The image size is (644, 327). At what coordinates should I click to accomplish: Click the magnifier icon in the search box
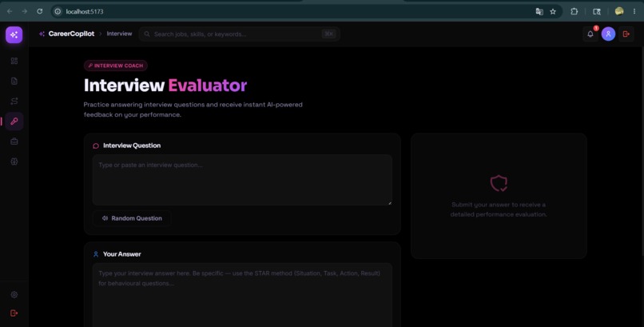[x=147, y=34]
